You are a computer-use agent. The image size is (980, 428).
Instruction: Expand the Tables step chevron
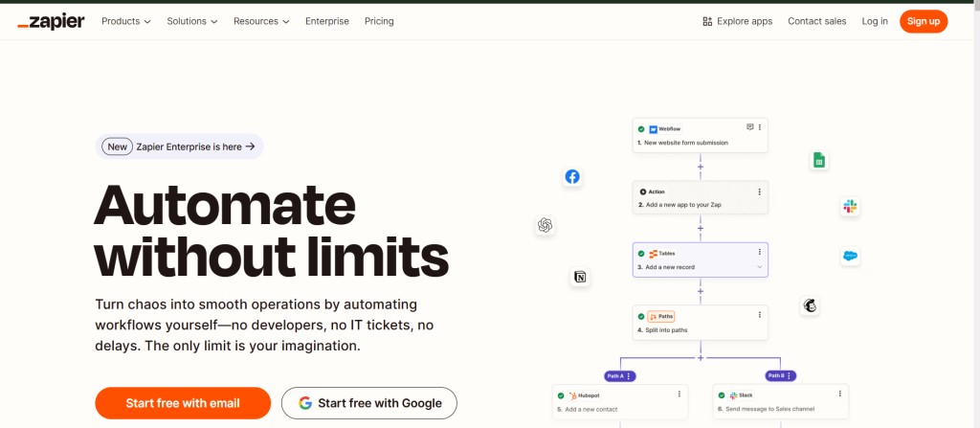coord(760,267)
